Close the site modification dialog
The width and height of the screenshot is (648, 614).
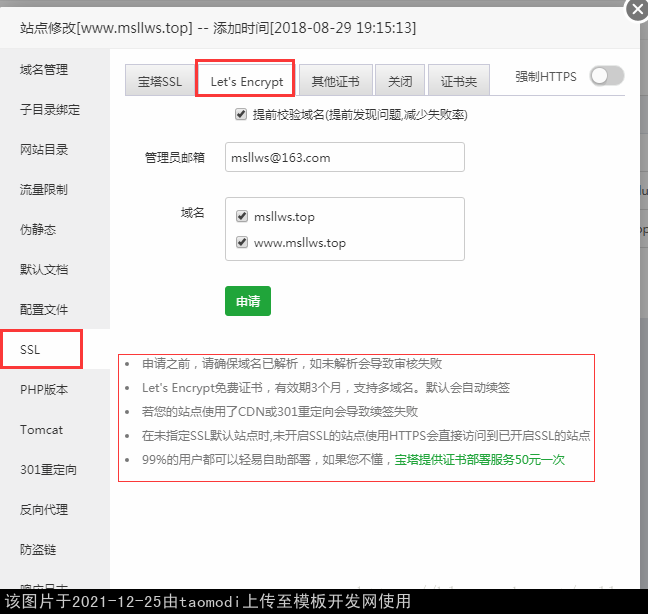coord(635,10)
